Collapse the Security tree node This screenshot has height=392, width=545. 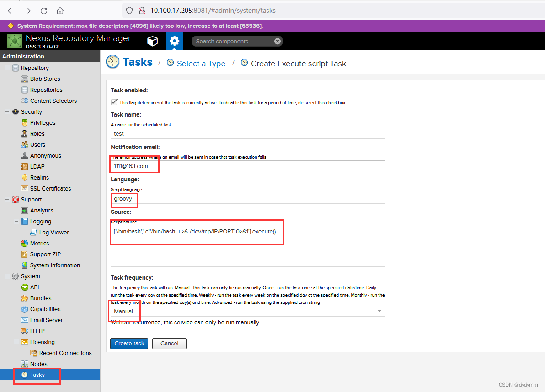click(7, 112)
